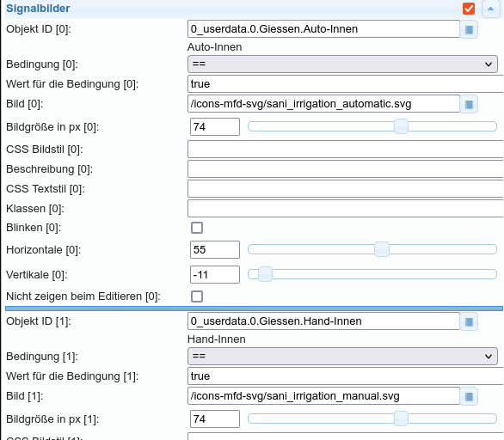Click the Vertikale [0] slider handle
Viewport: 504px width, 440px height.
pyautogui.click(x=265, y=275)
